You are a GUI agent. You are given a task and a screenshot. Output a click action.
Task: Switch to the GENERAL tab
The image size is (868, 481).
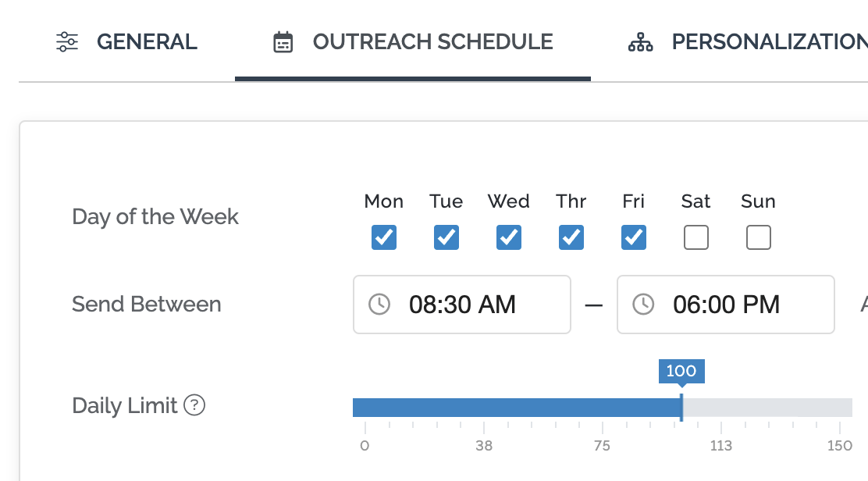click(147, 41)
